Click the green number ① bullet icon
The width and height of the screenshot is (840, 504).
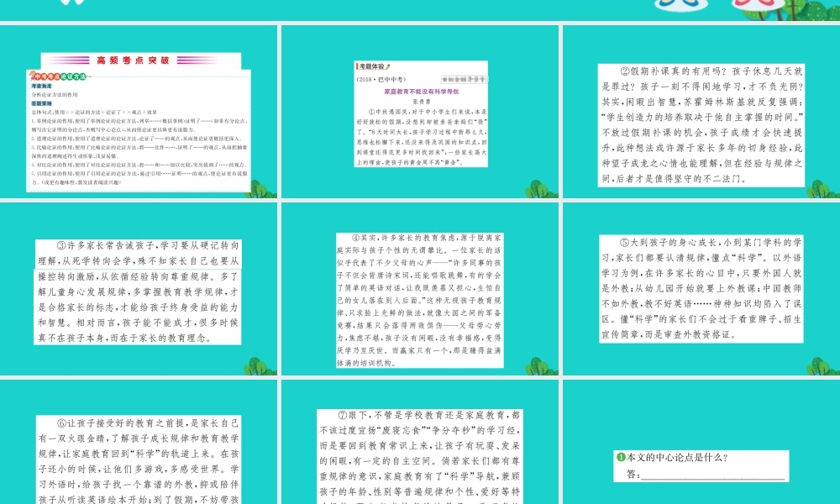[x=622, y=458]
